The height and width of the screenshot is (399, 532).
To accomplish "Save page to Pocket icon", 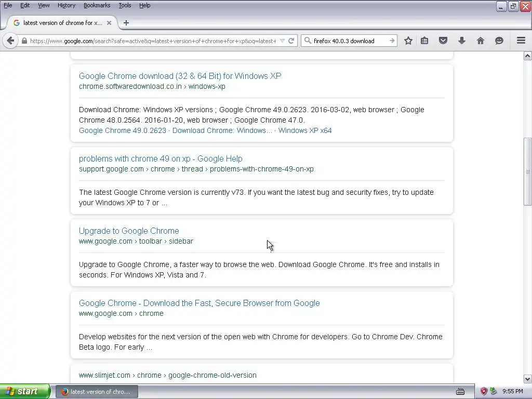I will tap(443, 41).
